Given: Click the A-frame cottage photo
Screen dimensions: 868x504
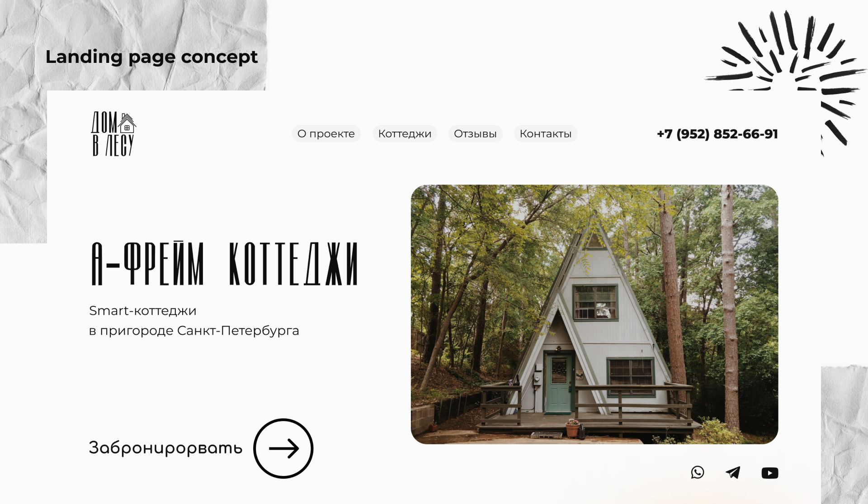Looking at the screenshot, I should tap(594, 314).
